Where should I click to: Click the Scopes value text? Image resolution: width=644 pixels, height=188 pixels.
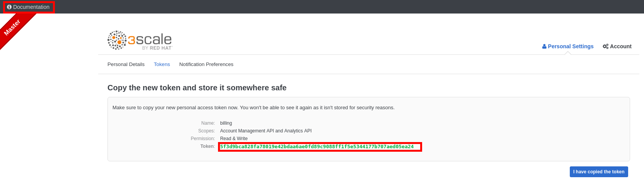[x=266, y=131]
